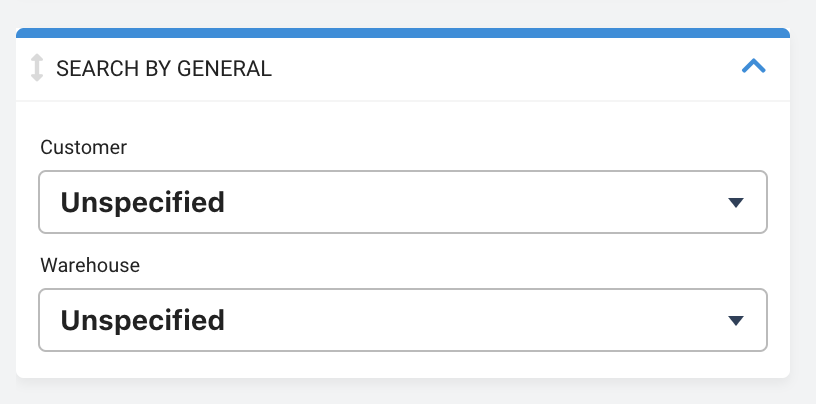This screenshot has height=404, width=816.
Task: Click the header row of the search panel
Action: point(403,69)
